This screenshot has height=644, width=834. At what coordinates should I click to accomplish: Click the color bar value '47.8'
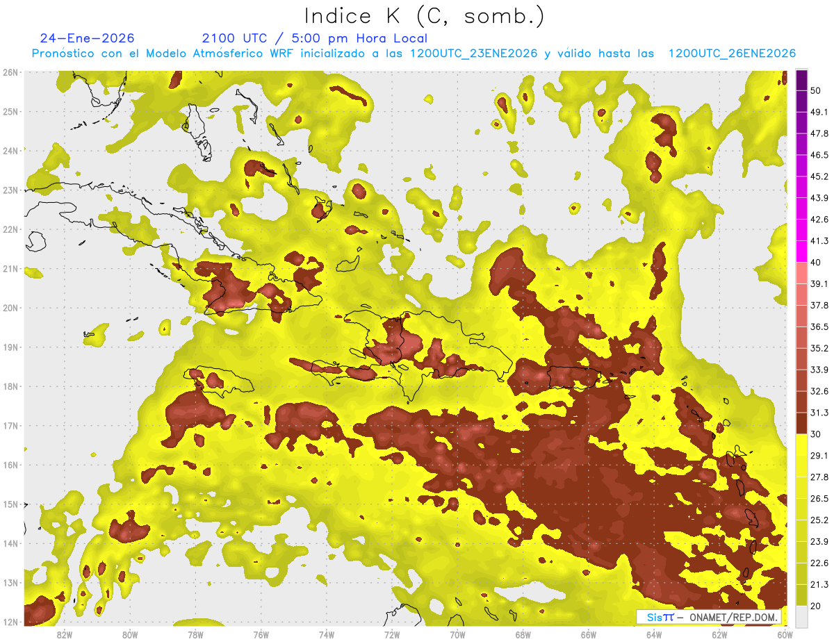pyautogui.click(x=819, y=134)
